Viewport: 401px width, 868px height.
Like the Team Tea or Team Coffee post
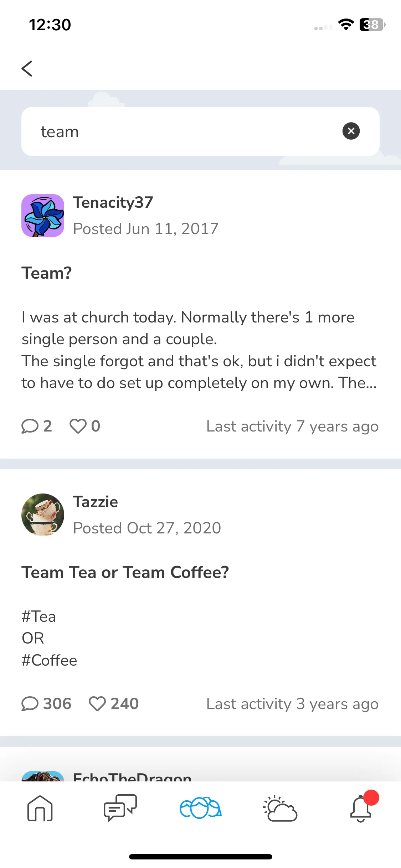(97, 704)
